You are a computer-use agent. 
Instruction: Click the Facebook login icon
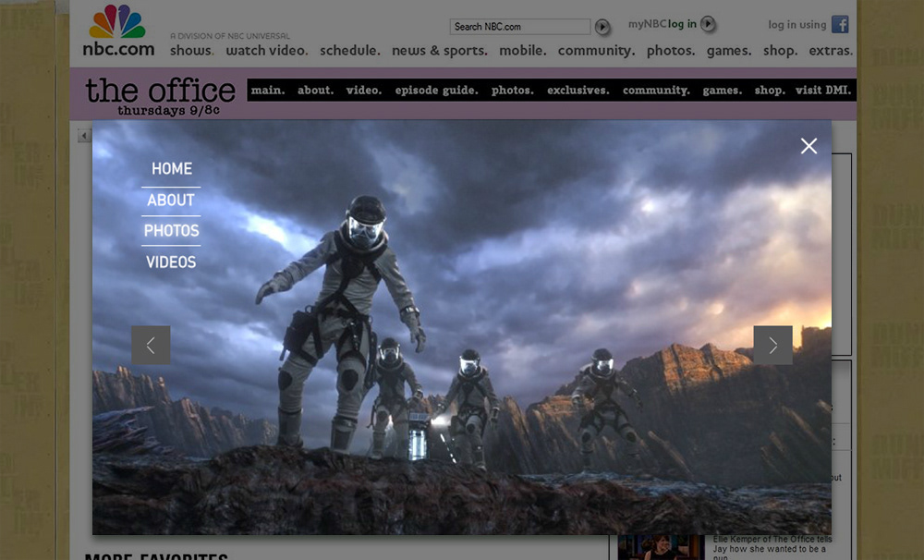tap(840, 24)
